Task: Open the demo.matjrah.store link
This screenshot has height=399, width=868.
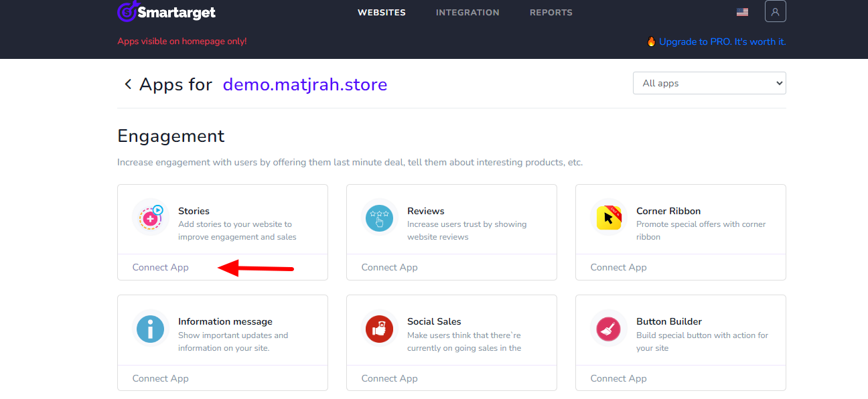Action: pyautogui.click(x=305, y=84)
